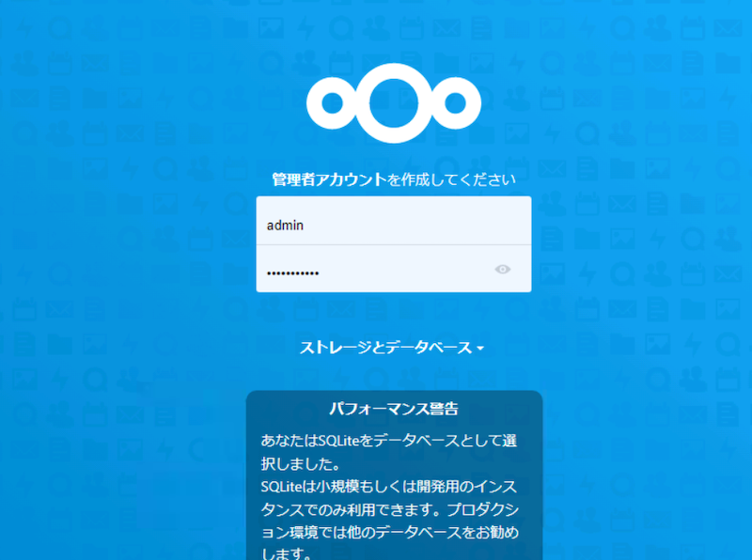Click the タンスでのみ利用できます line
Screen dimensions: 752x560
click(x=390, y=509)
